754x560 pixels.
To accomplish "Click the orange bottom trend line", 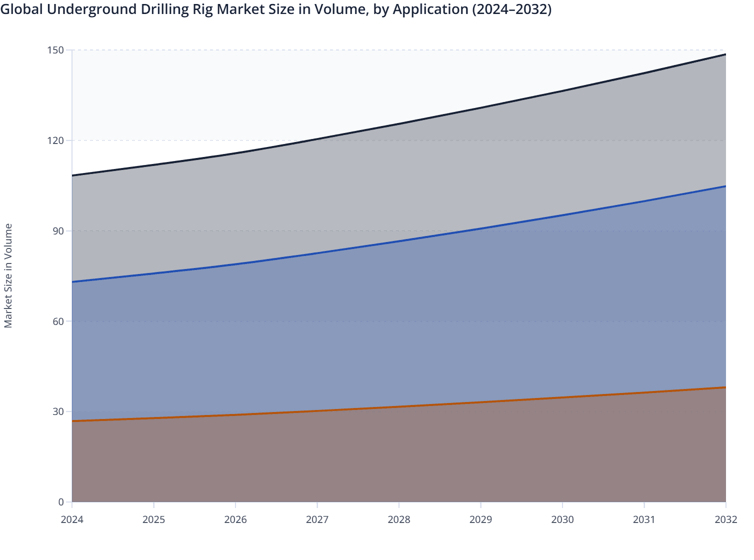I will (x=400, y=407).
